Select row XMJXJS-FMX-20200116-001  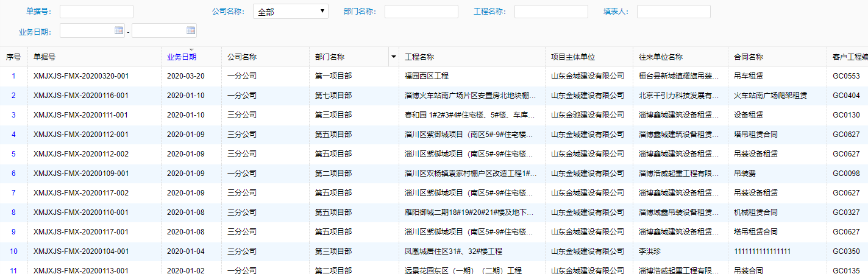coord(434,96)
